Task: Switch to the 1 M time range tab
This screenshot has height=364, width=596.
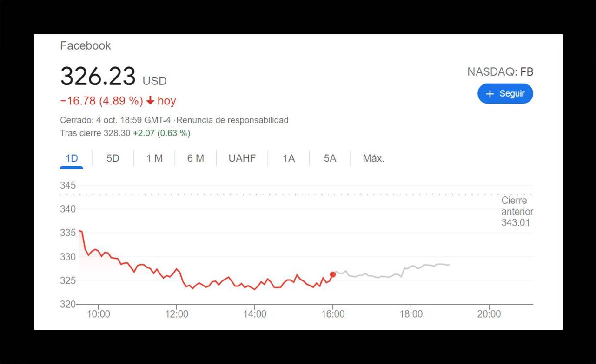Action: (x=154, y=158)
